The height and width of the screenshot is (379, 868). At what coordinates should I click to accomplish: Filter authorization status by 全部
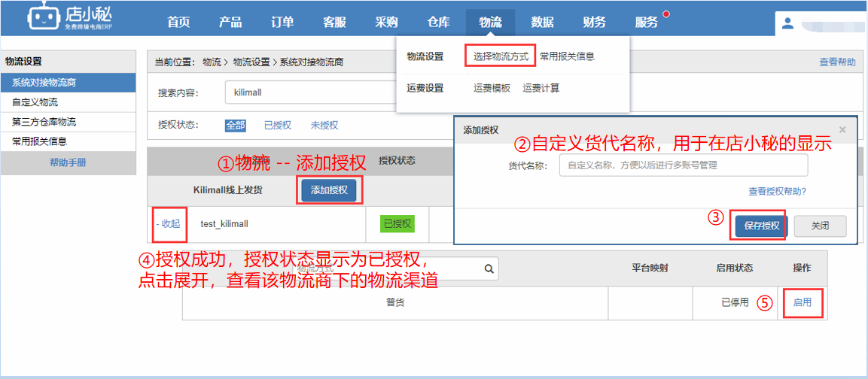coord(235,125)
